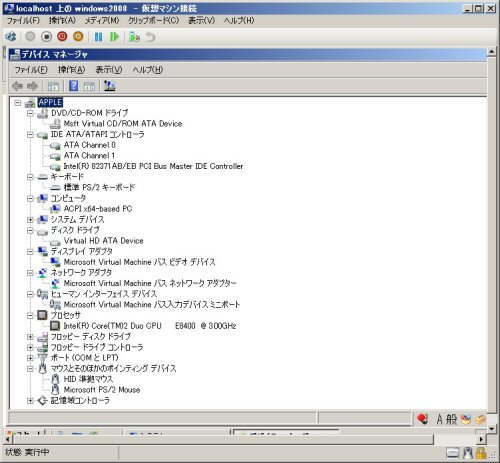This screenshot has height=463, width=500.
Task: Open the 表示(V) menu in Device Manager
Action: [x=109, y=70]
